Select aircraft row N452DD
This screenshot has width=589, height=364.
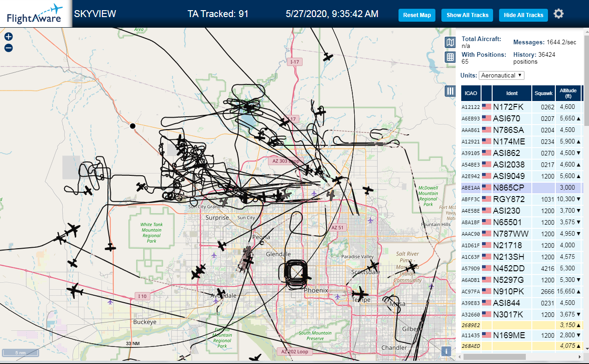click(521, 269)
